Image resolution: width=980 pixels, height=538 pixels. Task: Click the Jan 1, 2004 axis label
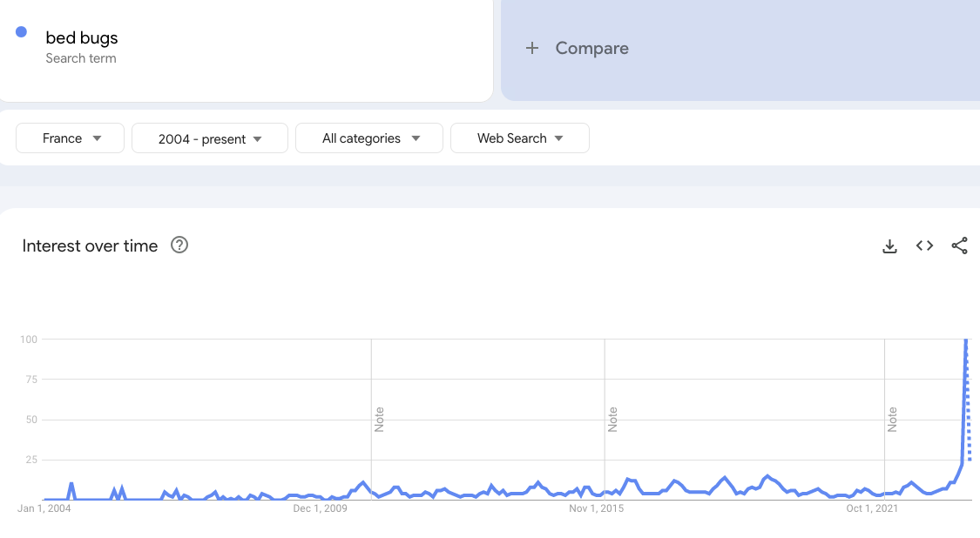coord(44,508)
